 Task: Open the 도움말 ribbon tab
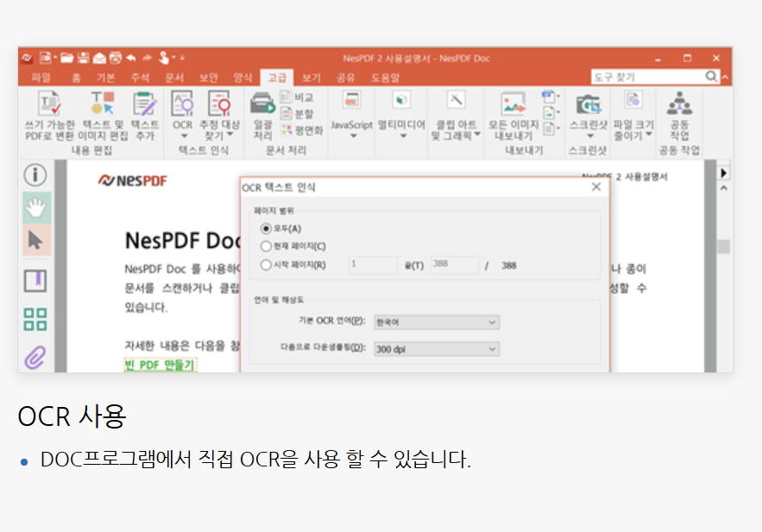tap(386, 78)
